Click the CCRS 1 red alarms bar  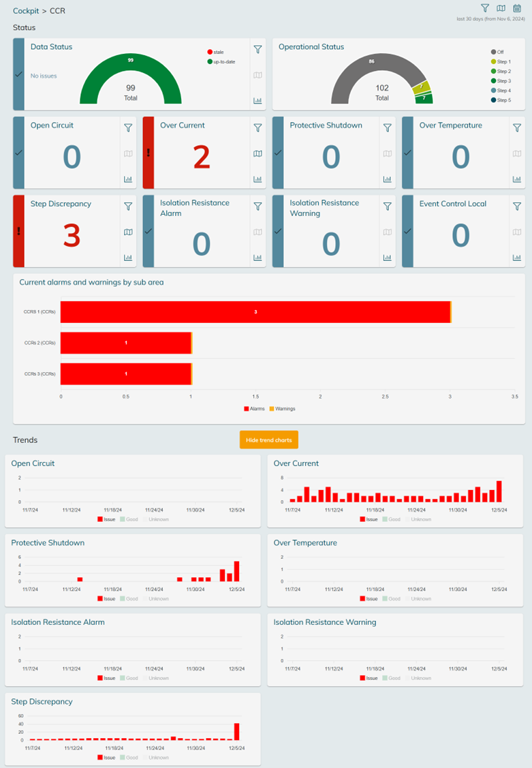point(255,312)
